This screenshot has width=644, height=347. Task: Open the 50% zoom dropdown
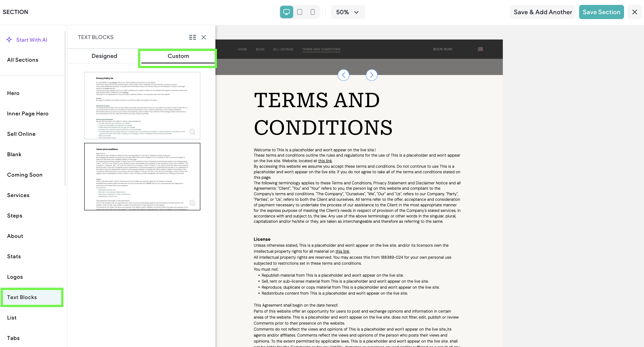(x=348, y=12)
